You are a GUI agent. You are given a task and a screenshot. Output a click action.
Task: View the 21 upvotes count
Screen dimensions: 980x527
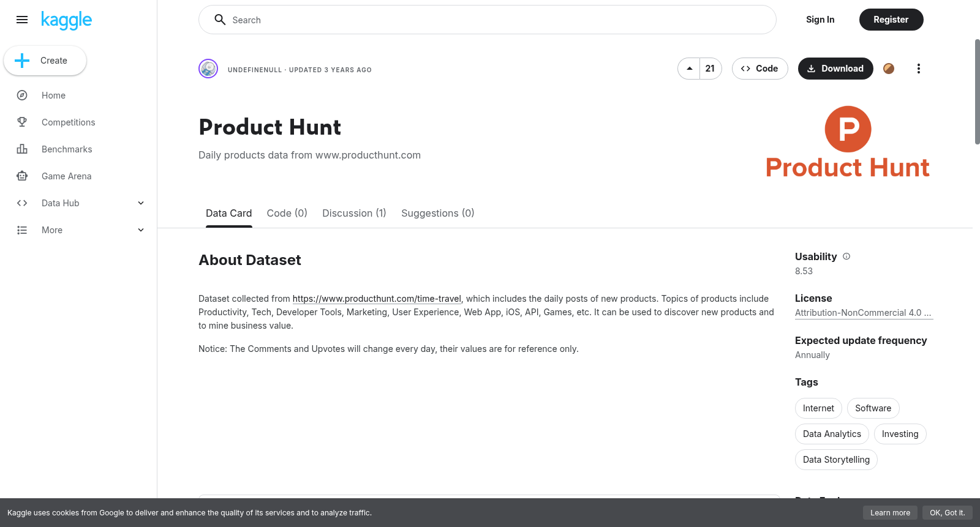pos(710,69)
